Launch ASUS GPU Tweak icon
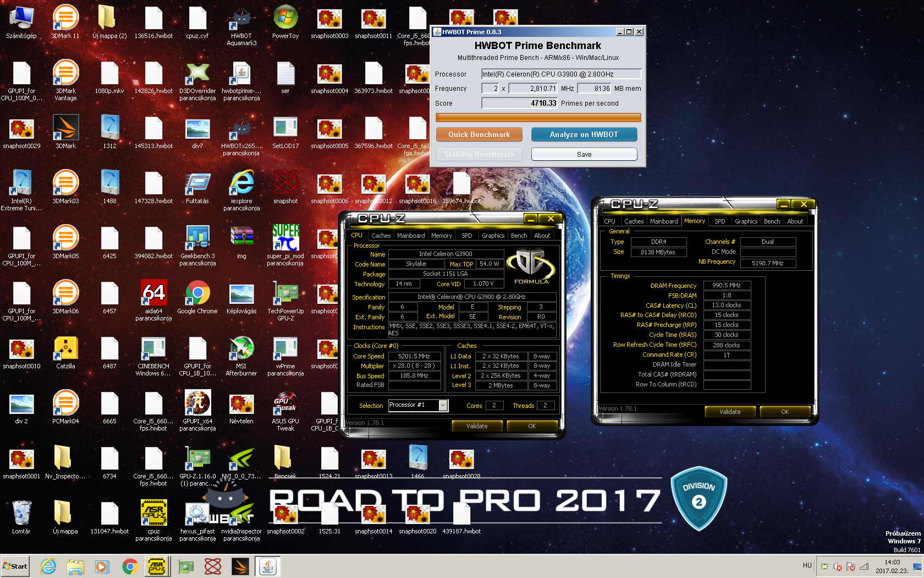Screen dimensions: 924x578 point(285,411)
